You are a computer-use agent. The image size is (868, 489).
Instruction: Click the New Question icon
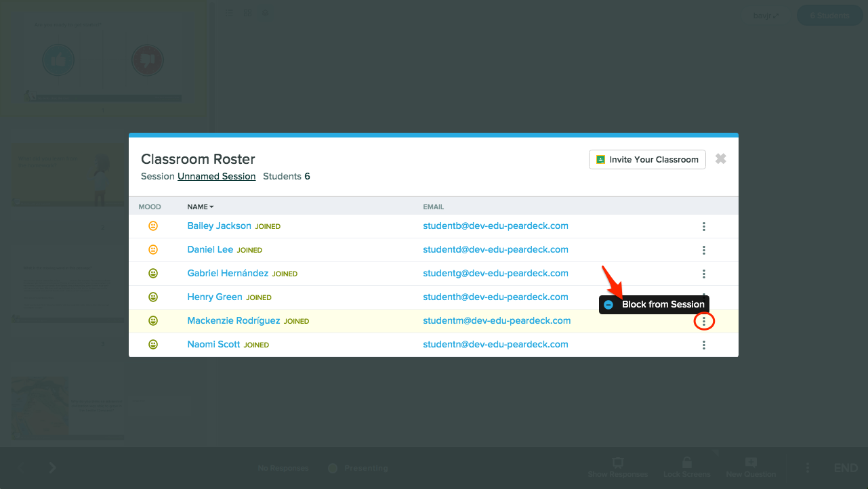[751, 463]
